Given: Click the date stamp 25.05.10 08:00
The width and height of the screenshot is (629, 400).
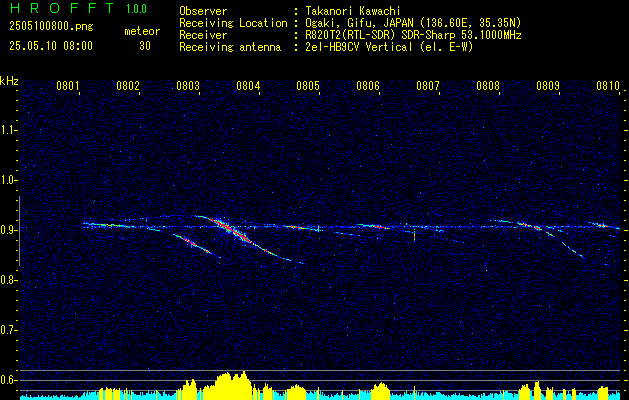Looking at the screenshot, I should click(51, 46).
